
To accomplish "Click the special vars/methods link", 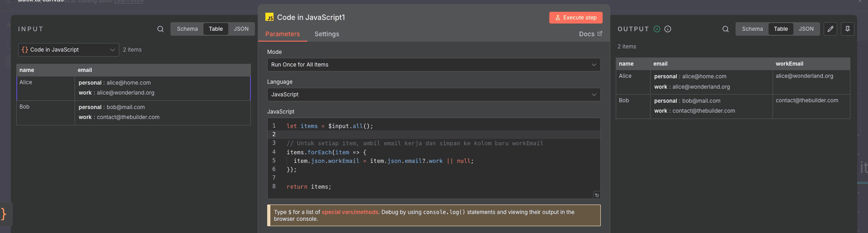I will coord(350,212).
